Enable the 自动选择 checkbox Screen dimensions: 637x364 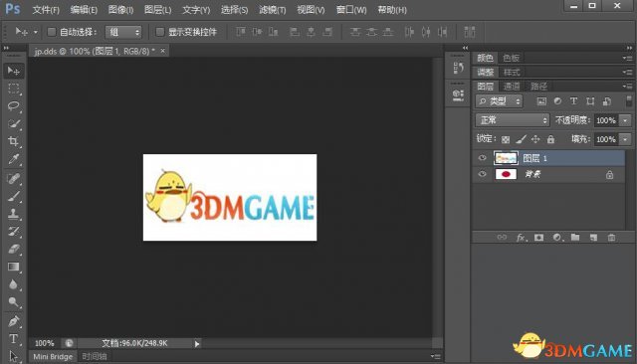point(52,32)
